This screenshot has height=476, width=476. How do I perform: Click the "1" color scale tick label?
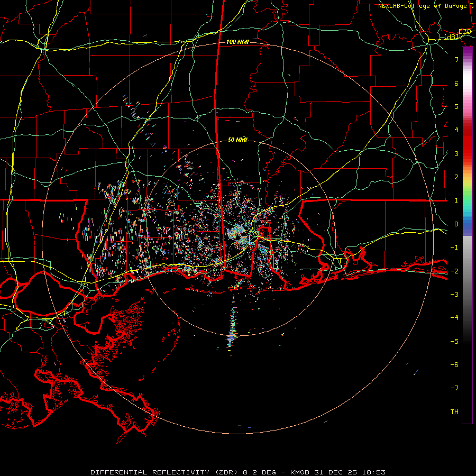coord(456,200)
